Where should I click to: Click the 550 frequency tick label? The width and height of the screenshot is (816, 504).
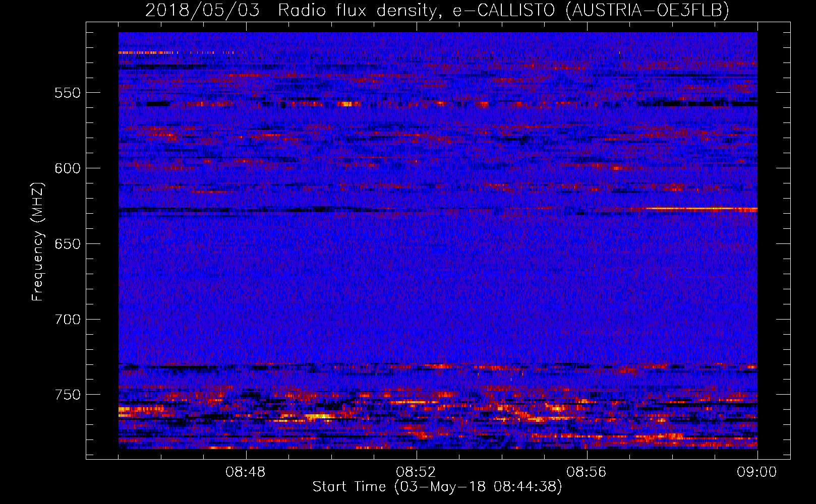(x=68, y=93)
